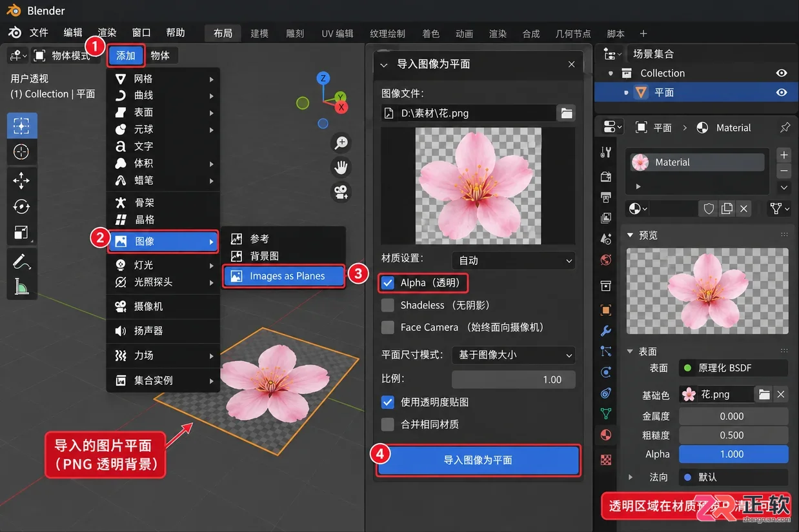Open the 文件 menu

click(x=39, y=33)
